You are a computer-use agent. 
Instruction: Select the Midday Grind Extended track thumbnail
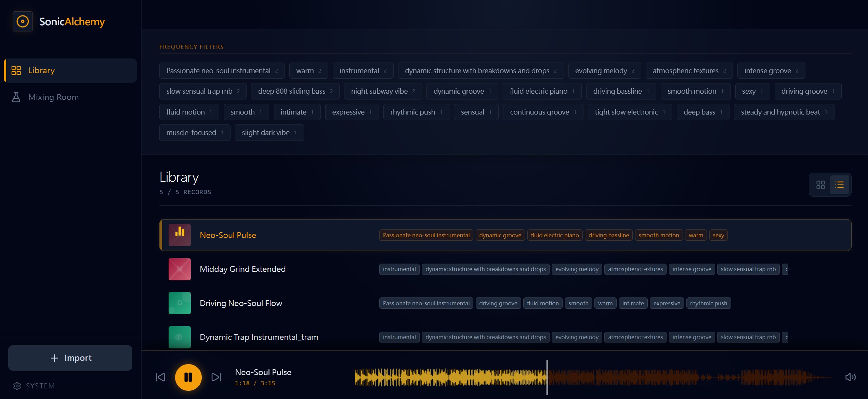pos(180,269)
